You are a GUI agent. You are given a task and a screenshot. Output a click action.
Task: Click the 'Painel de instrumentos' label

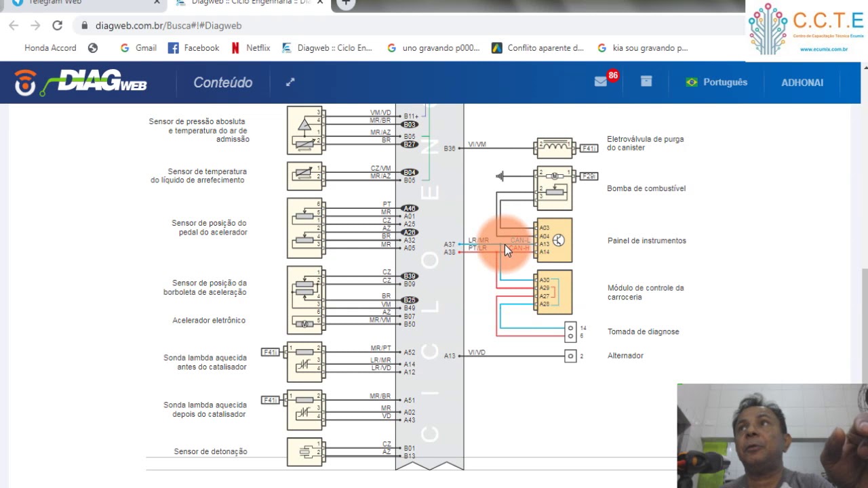click(647, 241)
